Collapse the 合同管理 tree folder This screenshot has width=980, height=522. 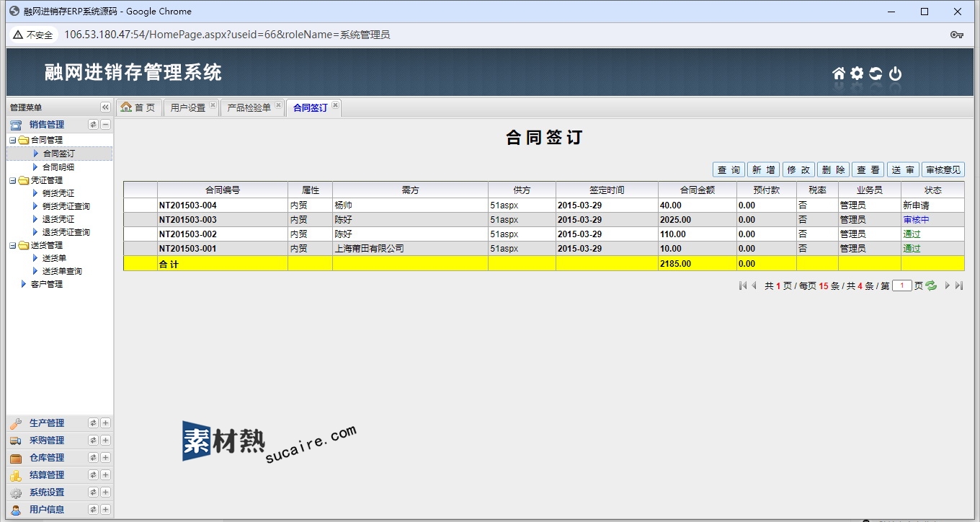coord(12,140)
